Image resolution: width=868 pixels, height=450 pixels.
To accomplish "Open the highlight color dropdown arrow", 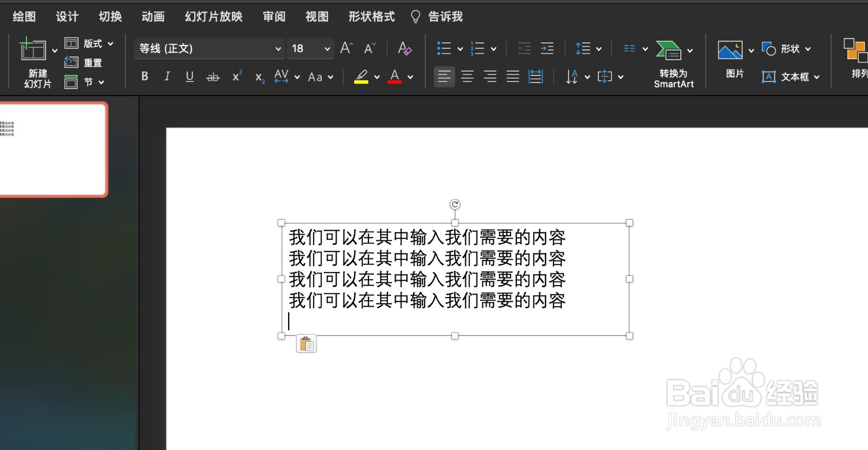I will [377, 77].
